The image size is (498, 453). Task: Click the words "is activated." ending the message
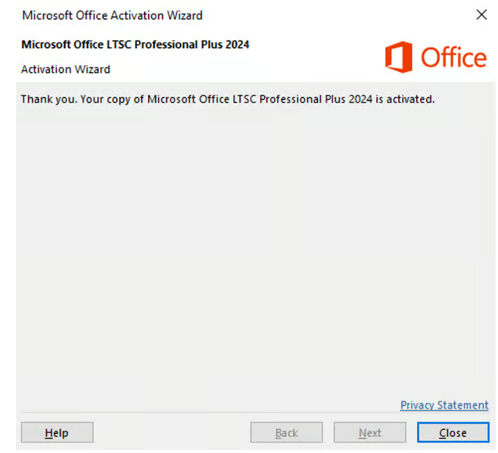click(405, 99)
